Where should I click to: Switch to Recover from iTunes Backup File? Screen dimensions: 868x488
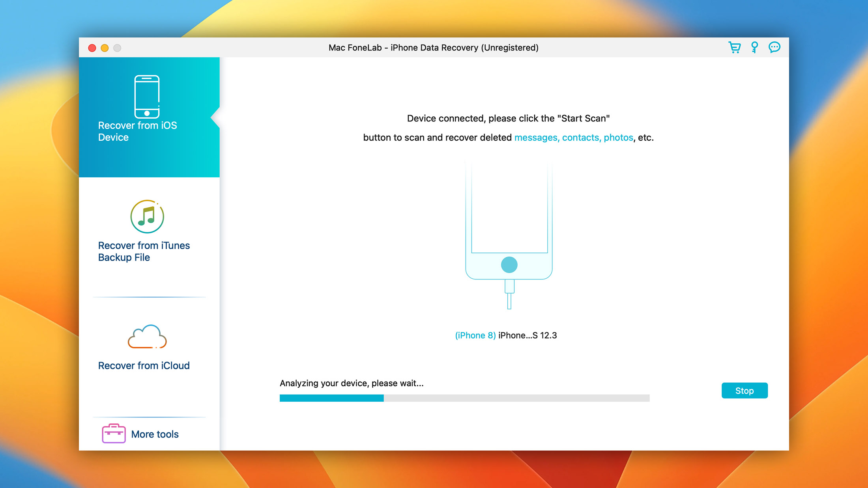click(149, 237)
